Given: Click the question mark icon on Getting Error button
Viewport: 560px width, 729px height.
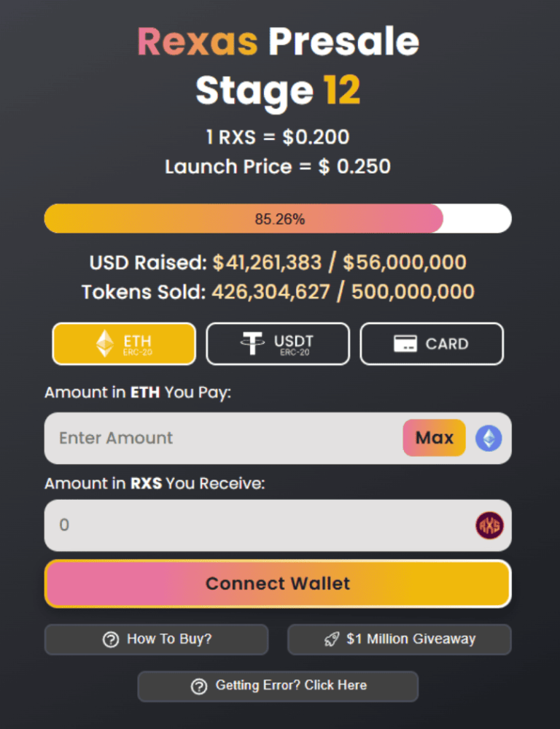Looking at the screenshot, I should pyautogui.click(x=198, y=686).
